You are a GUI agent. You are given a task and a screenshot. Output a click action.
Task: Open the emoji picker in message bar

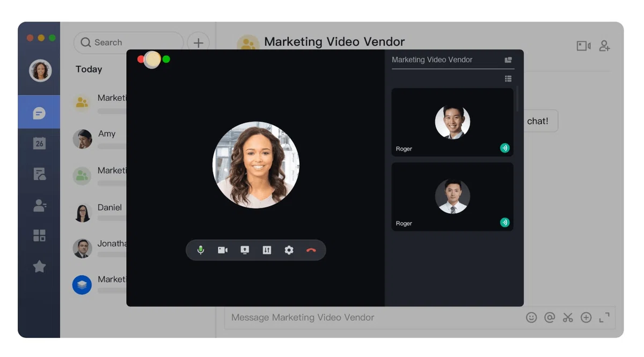coord(531,317)
